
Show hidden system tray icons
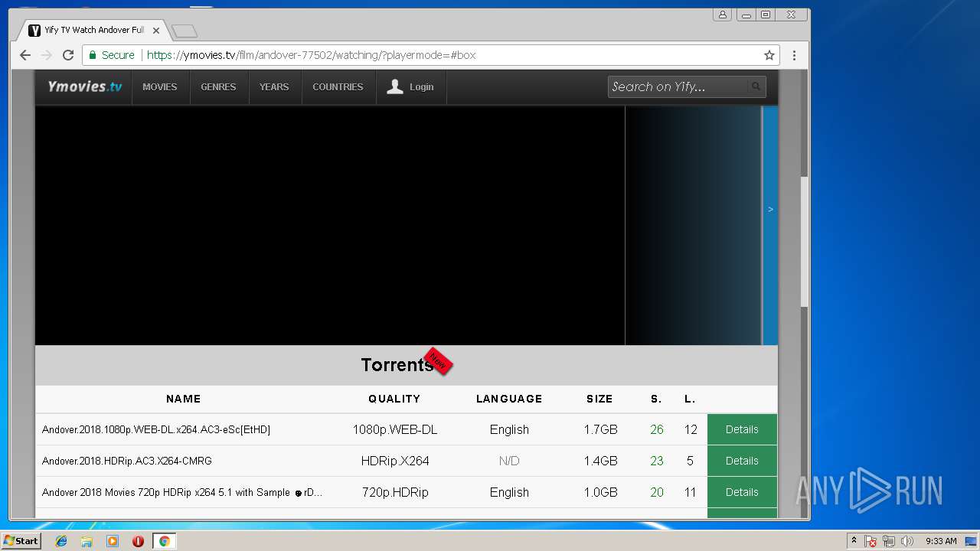(x=854, y=541)
